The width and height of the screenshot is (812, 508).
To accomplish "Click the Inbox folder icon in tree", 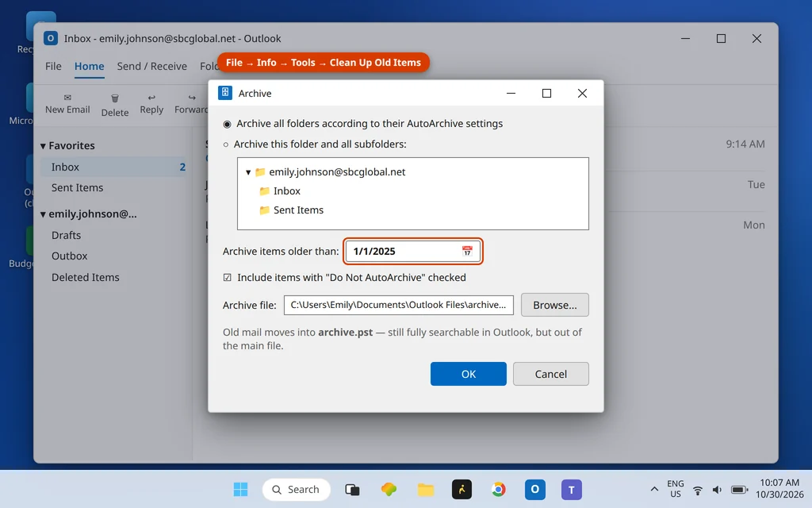I will (x=264, y=190).
